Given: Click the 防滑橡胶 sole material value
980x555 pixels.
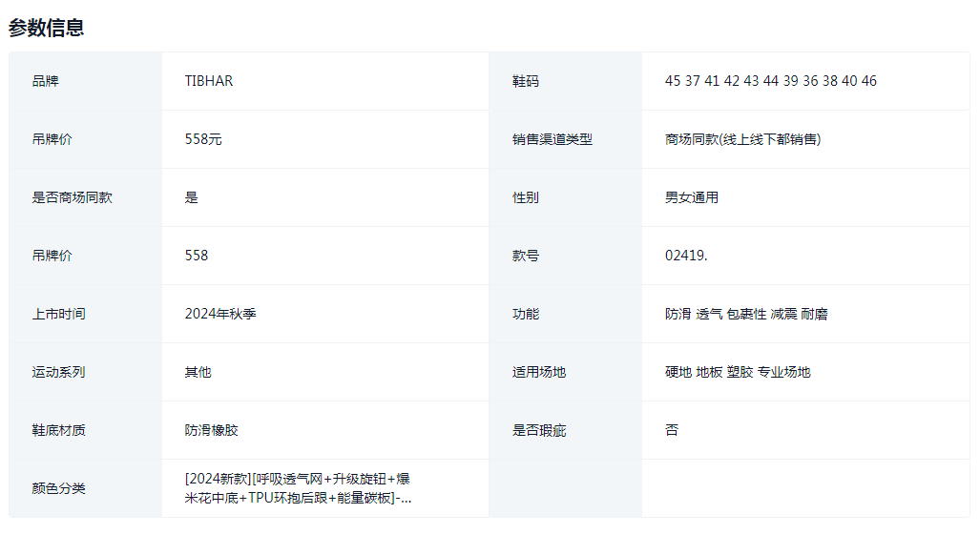Looking at the screenshot, I should click(212, 430).
